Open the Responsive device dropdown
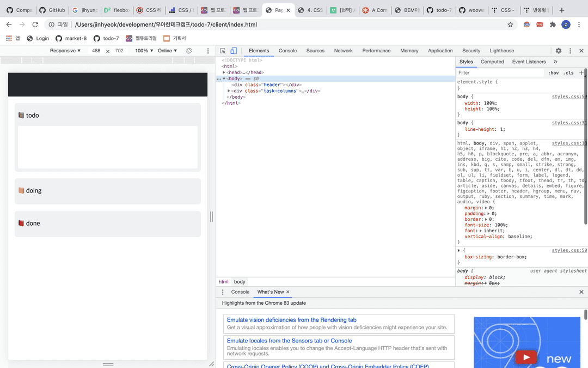588x368 pixels. pyautogui.click(x=65, y=51)
